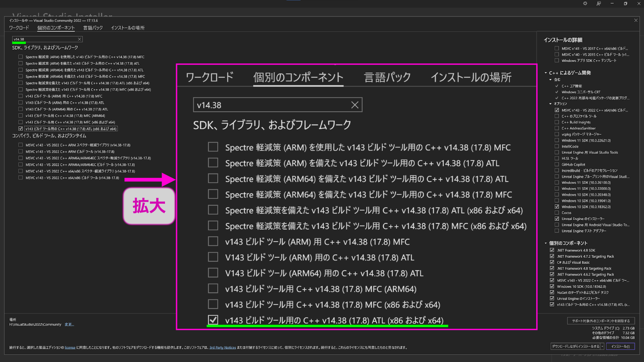Uncheck .NET Framework 4.6.2 Targeting Pack
644x362 pixels.
(x=552, y=274)
